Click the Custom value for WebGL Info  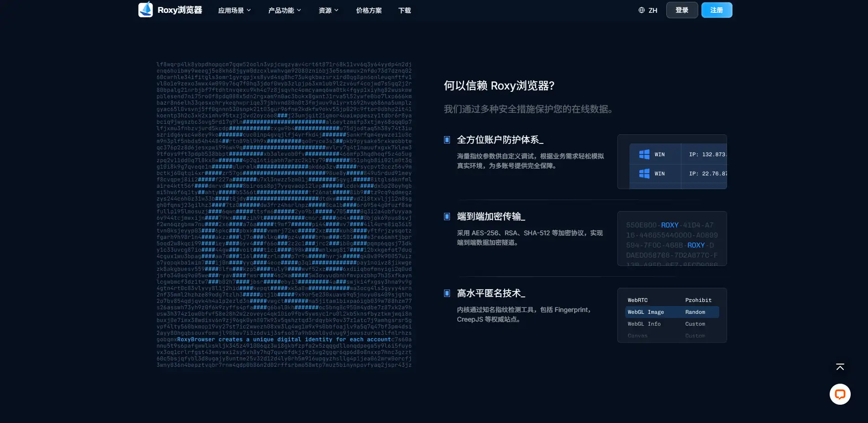tap(695, 324)
